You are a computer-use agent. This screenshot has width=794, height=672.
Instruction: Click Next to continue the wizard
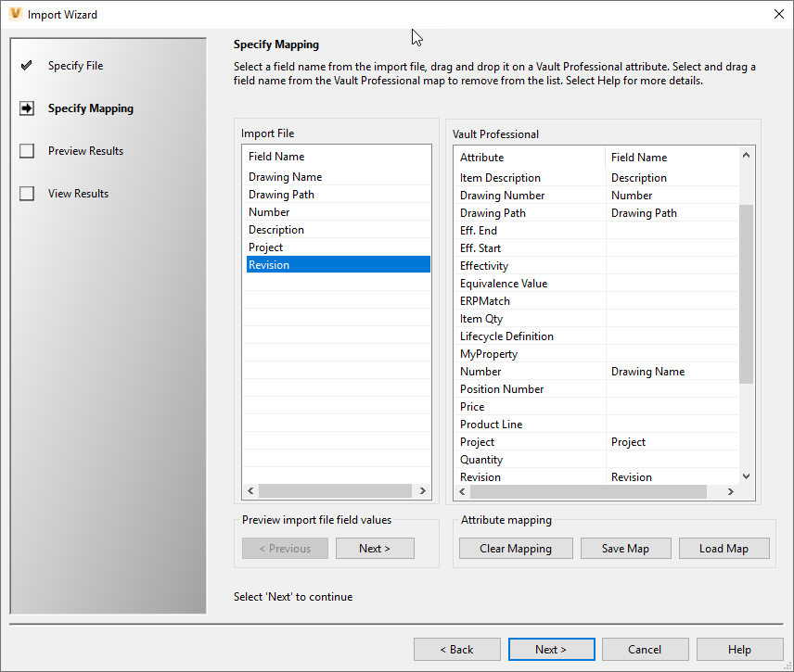click(x=551, y=649)
